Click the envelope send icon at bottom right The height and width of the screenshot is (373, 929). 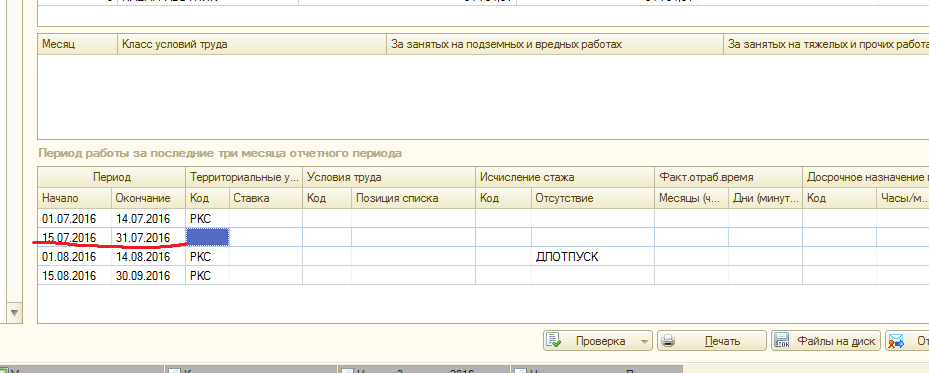tap(896, 341)
